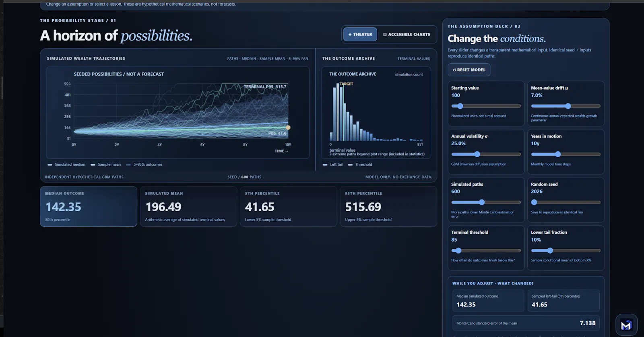The image size is (644, 337).
Task: Click the Annual volatility σ slider
Action: 486,154
